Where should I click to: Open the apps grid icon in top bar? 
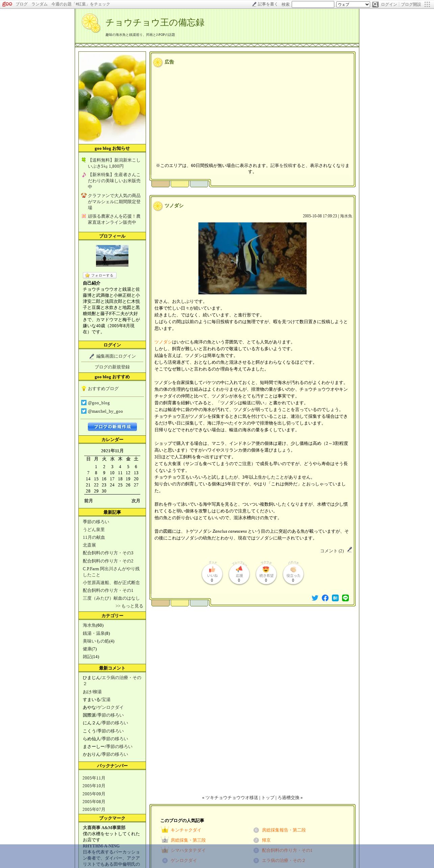(x=428, y=4)
